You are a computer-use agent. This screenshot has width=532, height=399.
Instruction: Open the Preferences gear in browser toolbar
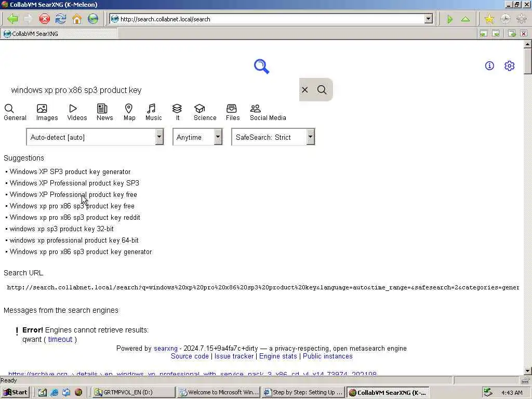pos(521,19)
